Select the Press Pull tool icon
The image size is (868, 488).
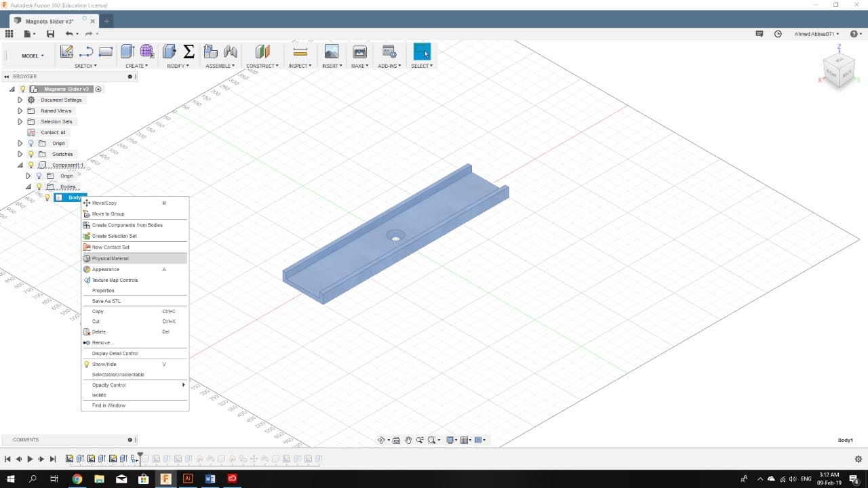(170, 52)
